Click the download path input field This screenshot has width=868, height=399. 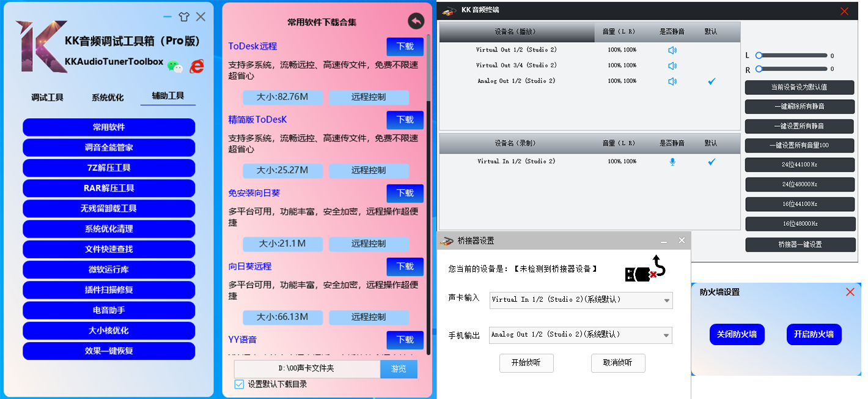306,369
